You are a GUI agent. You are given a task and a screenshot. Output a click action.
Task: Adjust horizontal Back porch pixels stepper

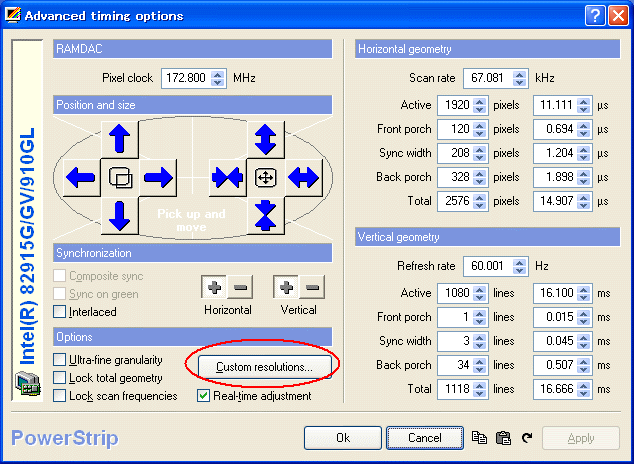click(x=480, y=177)
